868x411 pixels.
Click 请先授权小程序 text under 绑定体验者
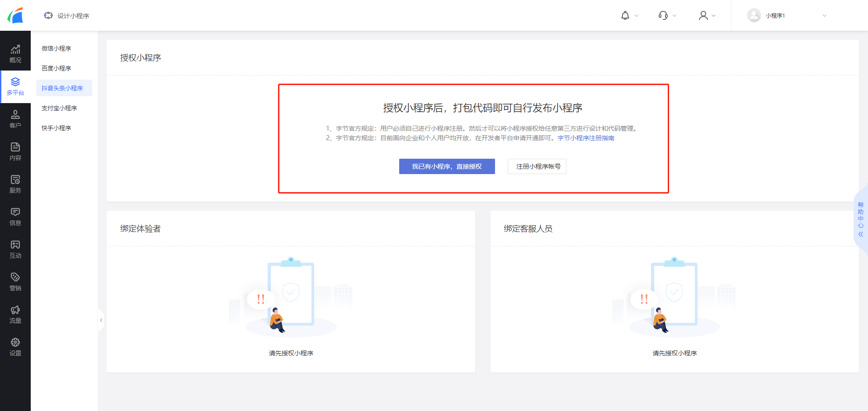coord(291,353)
